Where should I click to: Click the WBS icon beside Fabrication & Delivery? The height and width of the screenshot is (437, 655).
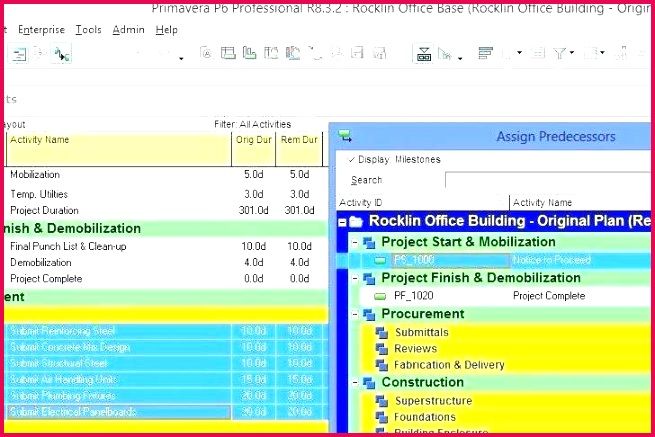(x=381, y=365)
